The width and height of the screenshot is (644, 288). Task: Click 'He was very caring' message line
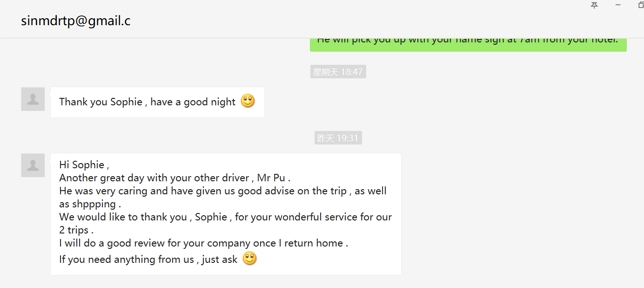click(223, 191)
